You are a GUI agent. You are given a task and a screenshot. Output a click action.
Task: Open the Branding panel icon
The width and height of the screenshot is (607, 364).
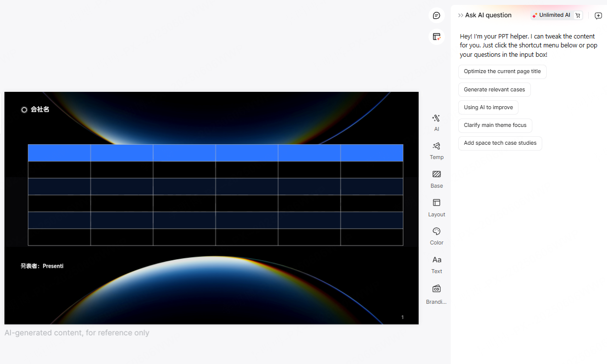click(436, 292)
